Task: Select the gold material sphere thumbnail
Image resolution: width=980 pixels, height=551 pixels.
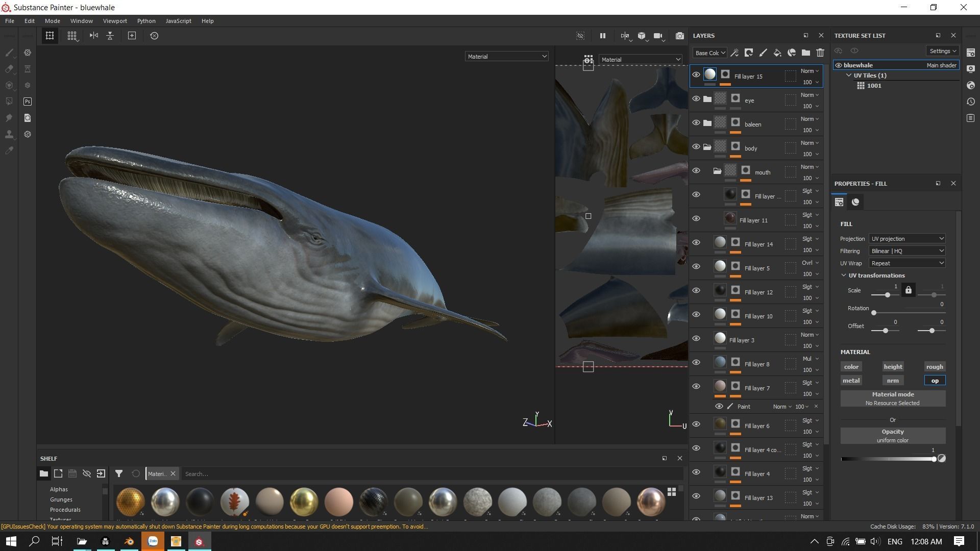Action: (x=304, y=502)
